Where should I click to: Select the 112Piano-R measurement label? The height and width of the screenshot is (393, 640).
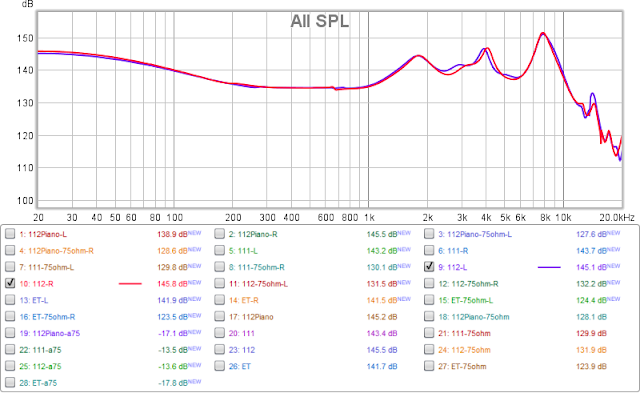(x=253, y=234)
